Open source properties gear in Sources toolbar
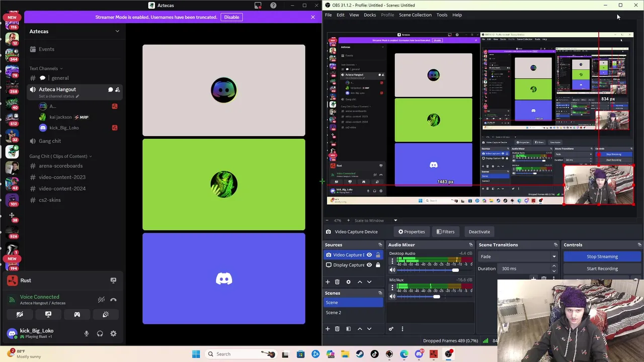This screenshot has height=362, width=644. (x=348, y=282)
